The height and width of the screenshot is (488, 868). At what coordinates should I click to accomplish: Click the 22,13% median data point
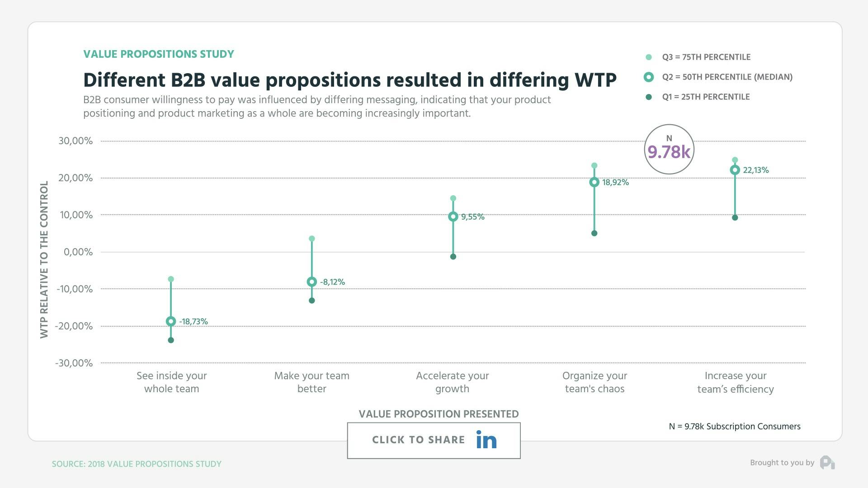(735, 170)
